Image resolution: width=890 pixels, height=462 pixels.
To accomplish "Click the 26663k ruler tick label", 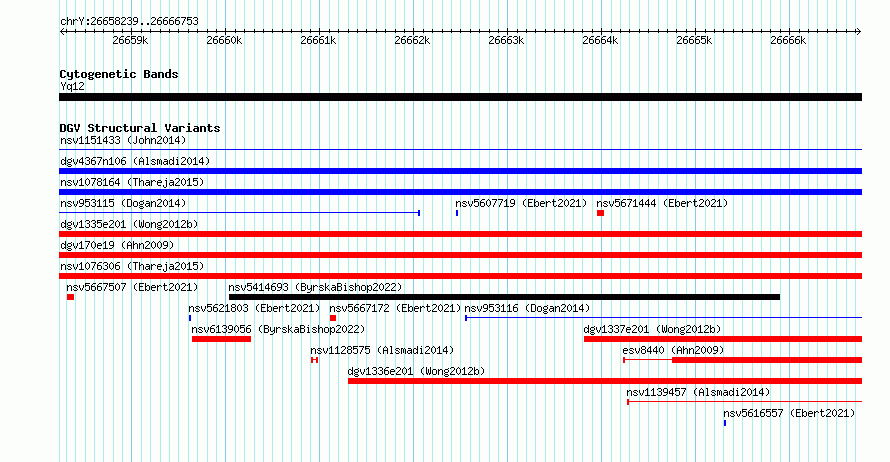I will (506, 40).
